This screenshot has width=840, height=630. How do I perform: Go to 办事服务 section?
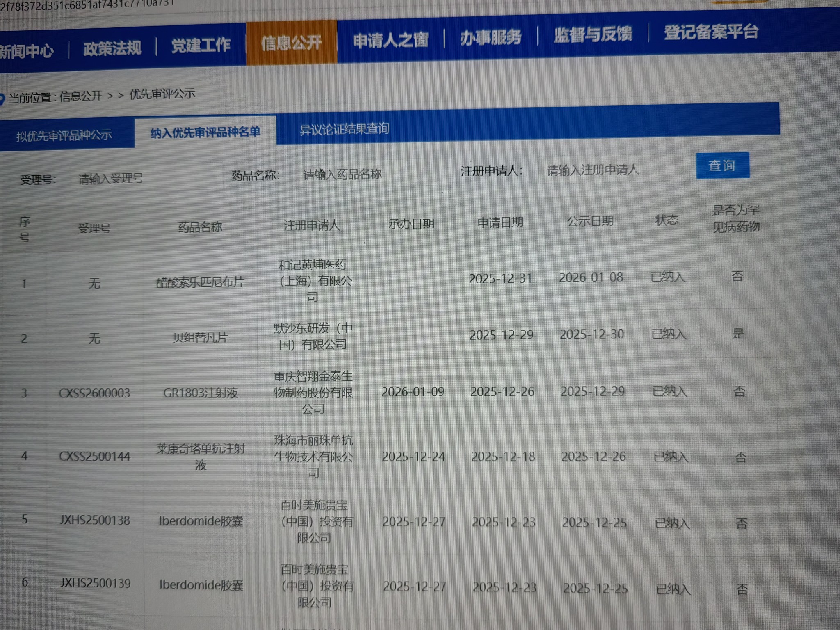(491, 38)
